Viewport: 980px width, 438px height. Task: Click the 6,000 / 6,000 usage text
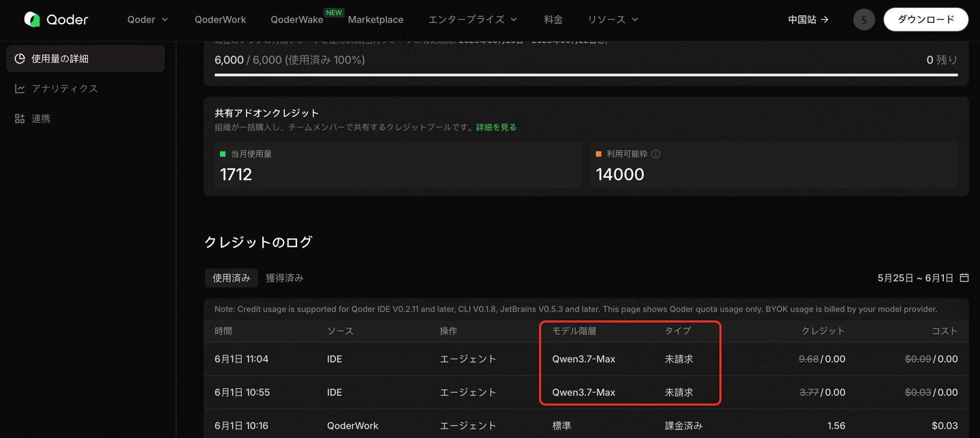coord(290,60)
